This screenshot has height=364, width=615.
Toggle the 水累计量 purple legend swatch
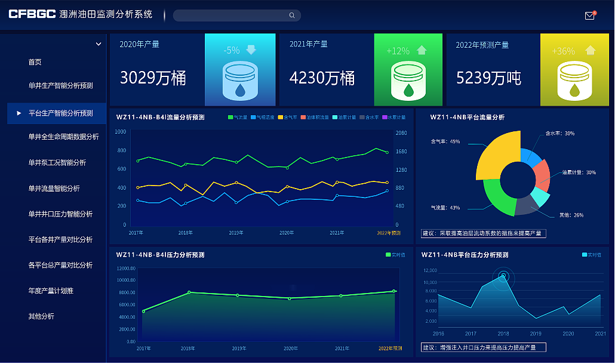[385, 117]
